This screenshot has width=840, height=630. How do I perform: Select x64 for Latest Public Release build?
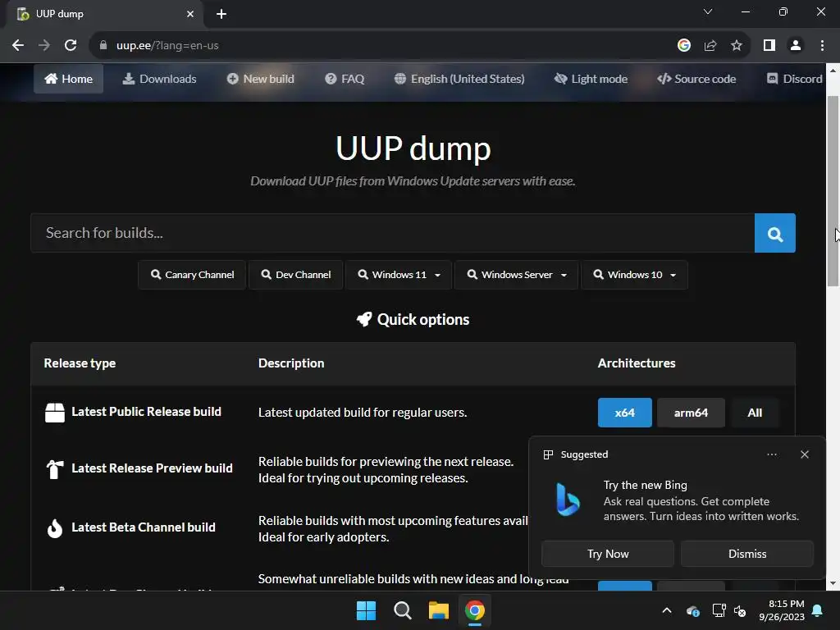point(624,413)
